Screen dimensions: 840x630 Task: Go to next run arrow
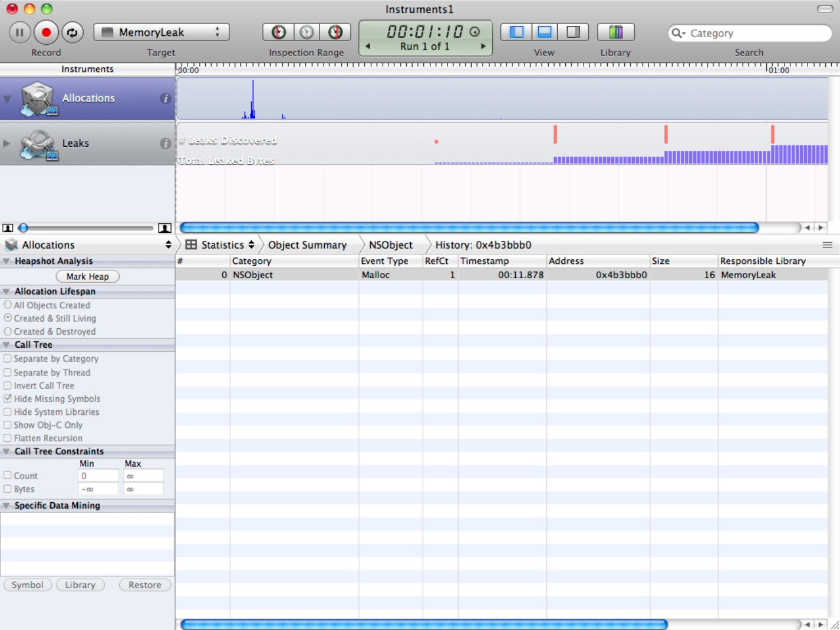[483, 46]
